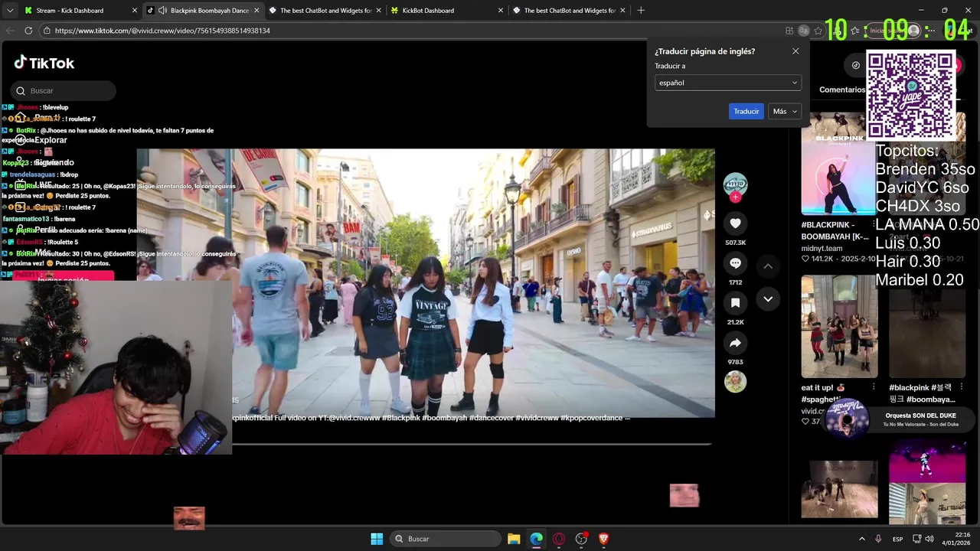Open comments via the speech bubble icon

coord(735,263)
